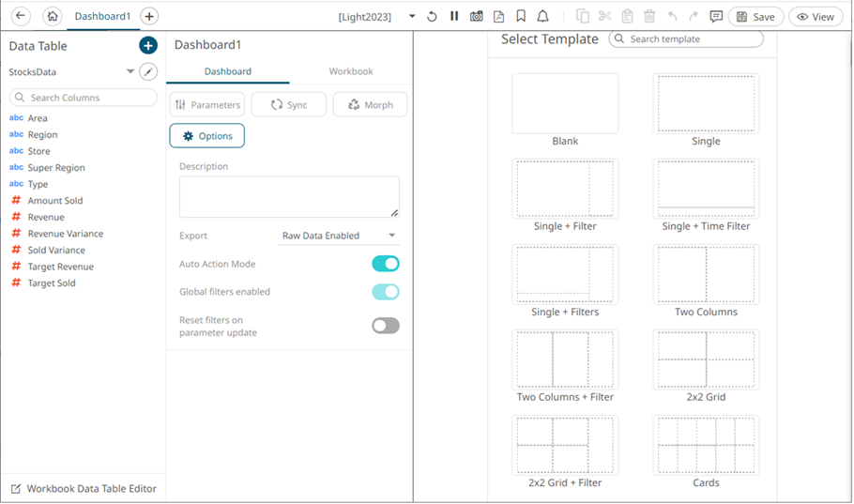Go back using the left arrow button
Image resolution: width=854 pixels, height=504 pixels.
(x=21, y=16)
